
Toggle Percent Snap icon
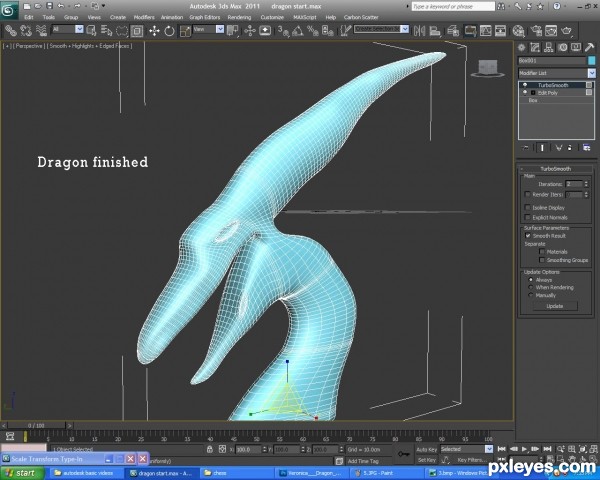click(313, 31)
